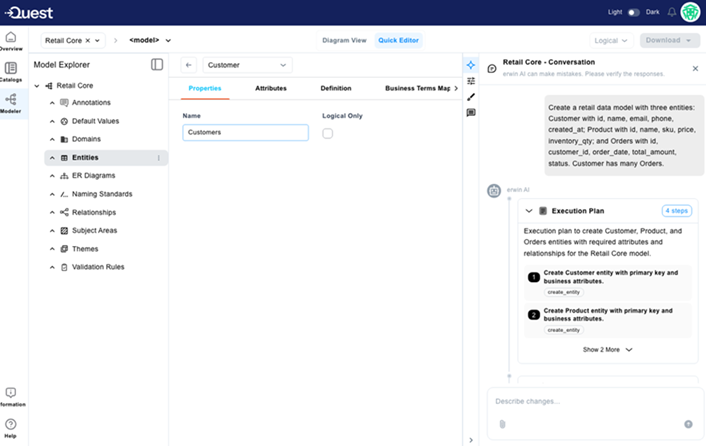
Task: Select Entities in Model Explorer
Action: tap(106, 158)
